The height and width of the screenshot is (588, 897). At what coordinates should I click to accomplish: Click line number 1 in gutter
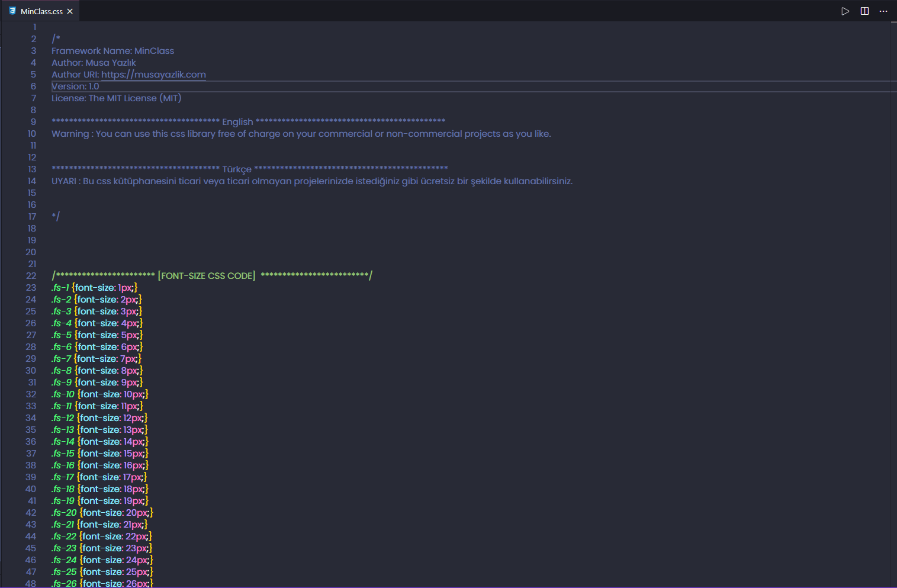[x=34, y=27]
